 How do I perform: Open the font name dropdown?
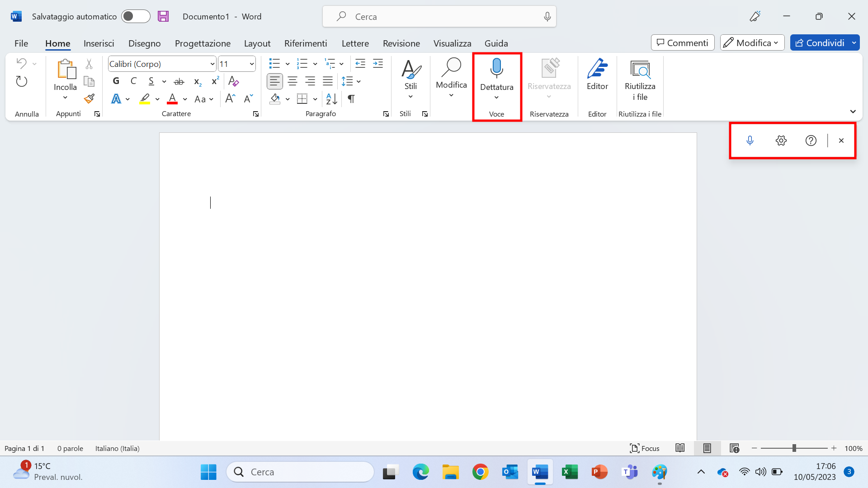[x=212, y=64]
